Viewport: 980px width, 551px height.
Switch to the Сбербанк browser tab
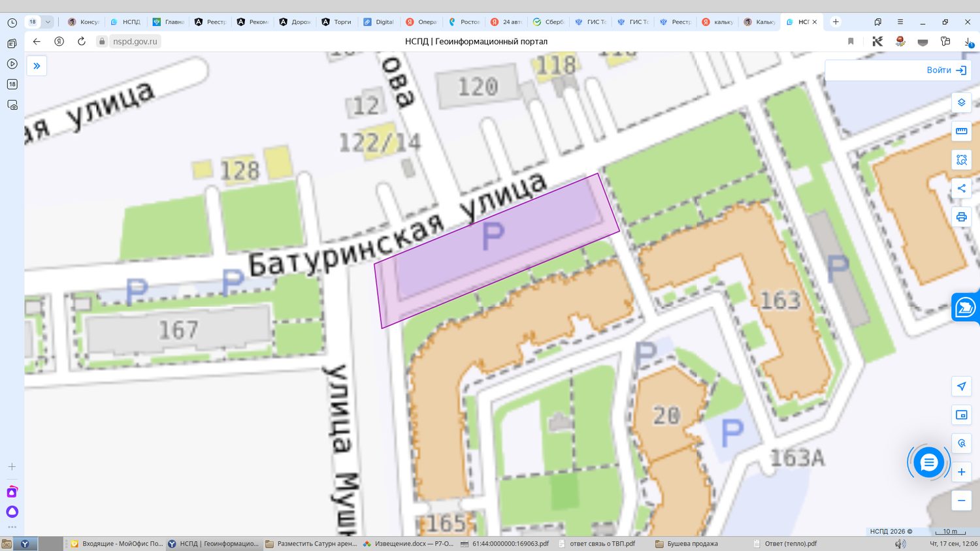pyautogui.click(x=548, y=22)
